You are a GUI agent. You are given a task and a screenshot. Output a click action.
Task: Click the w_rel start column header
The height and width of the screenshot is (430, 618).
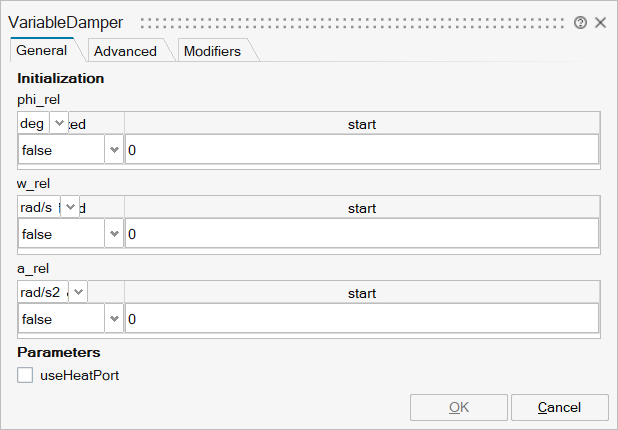coord(361,209)
